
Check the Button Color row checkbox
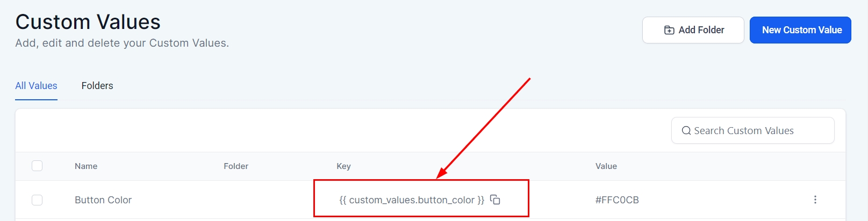pos(37,200)
